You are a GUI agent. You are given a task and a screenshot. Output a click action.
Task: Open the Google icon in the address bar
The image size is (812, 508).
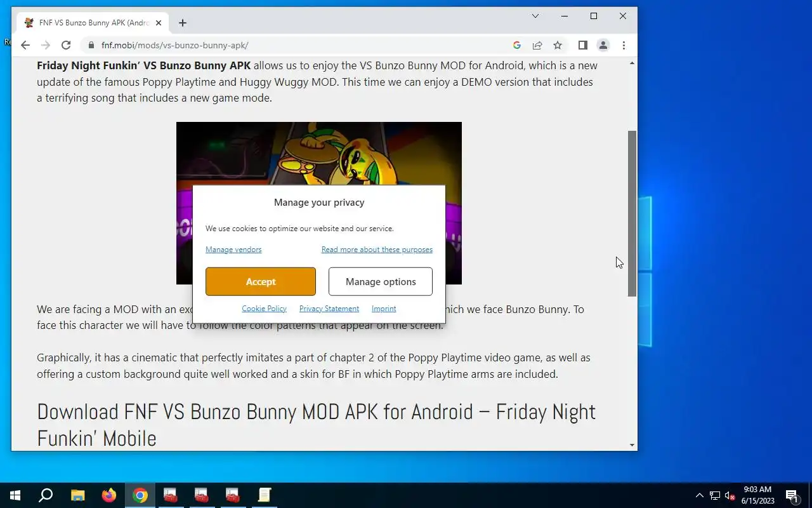click(517, 45)
